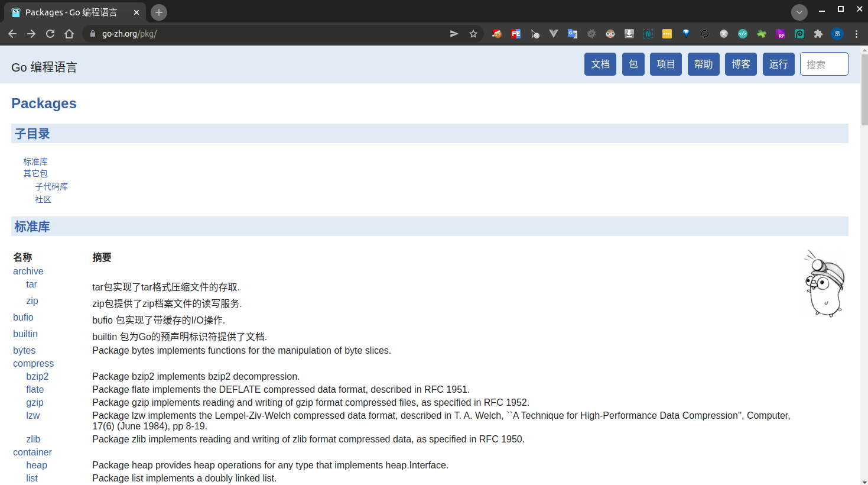The height and width of the screenshot is (485, 868).
Task: Bookmark this page with the star icon
Action: (473, 34)
